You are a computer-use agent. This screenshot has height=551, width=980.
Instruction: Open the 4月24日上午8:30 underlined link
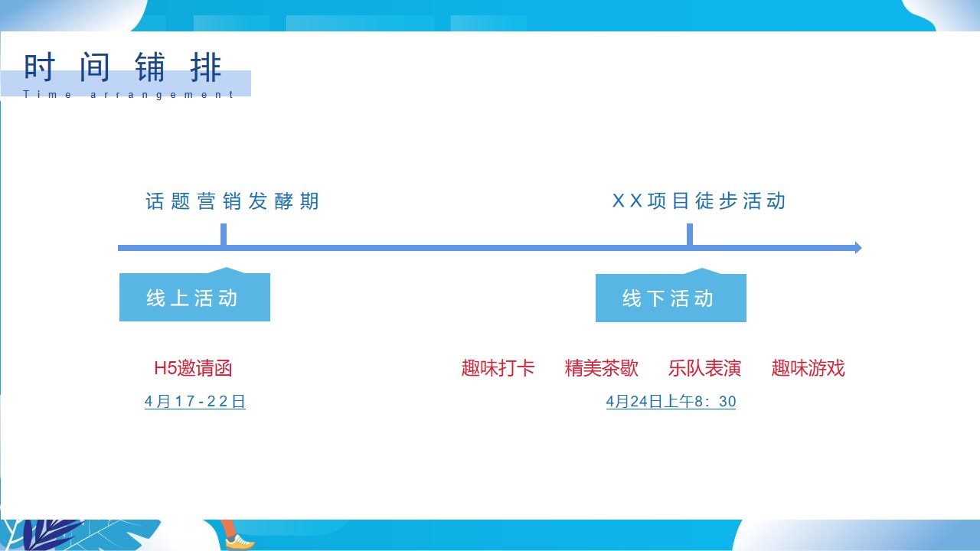(x=671, y=402)
